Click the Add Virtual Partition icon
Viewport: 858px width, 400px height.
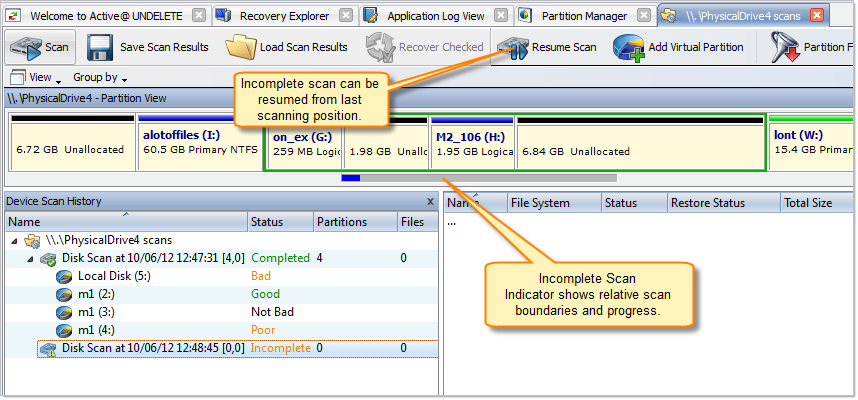[628, 48]
